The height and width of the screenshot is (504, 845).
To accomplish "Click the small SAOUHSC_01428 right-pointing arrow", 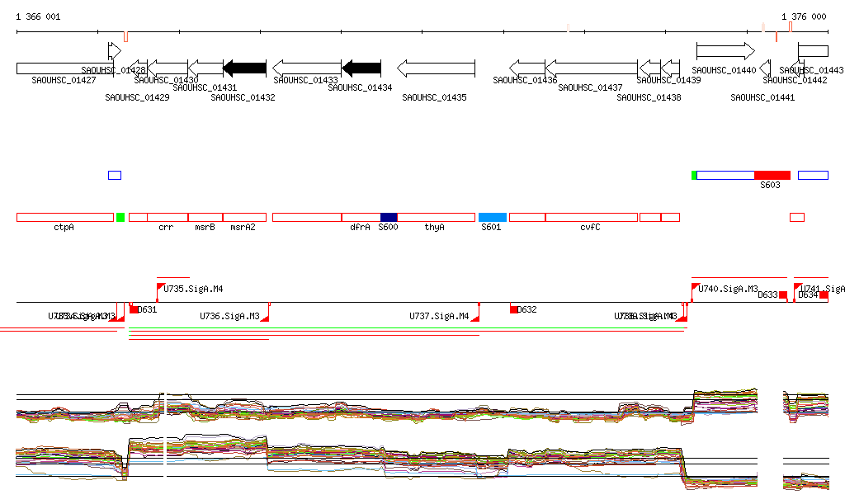I will 115,51.
